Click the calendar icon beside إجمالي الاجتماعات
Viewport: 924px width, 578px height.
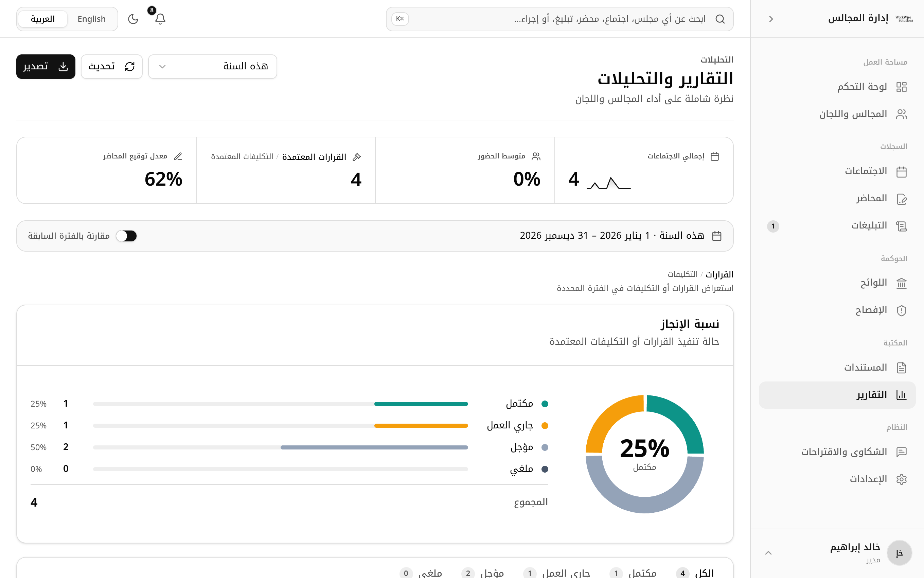click(715, 156)
